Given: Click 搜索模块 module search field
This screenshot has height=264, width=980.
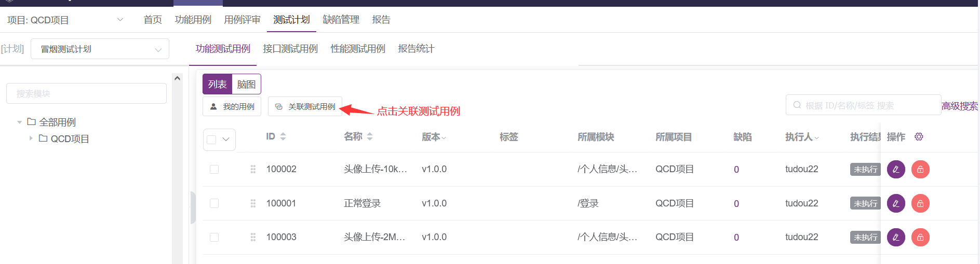Looking at the screenshot, I should [x=86, y=93].
